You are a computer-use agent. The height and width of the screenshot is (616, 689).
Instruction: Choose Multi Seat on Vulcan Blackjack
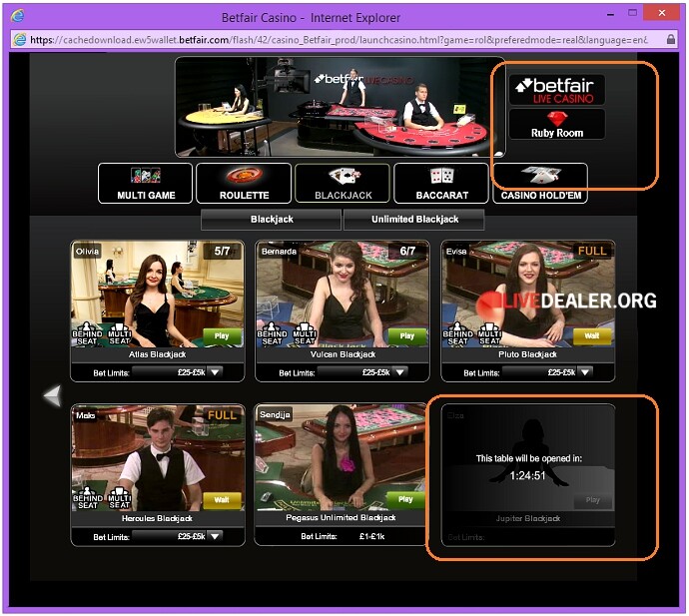pos(305,333)
